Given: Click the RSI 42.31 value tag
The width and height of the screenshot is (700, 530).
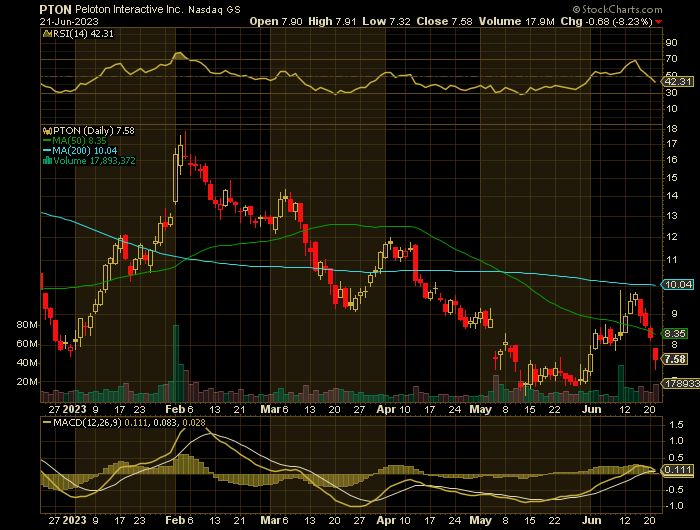Looking at the screenshot, I should point(677,82).
